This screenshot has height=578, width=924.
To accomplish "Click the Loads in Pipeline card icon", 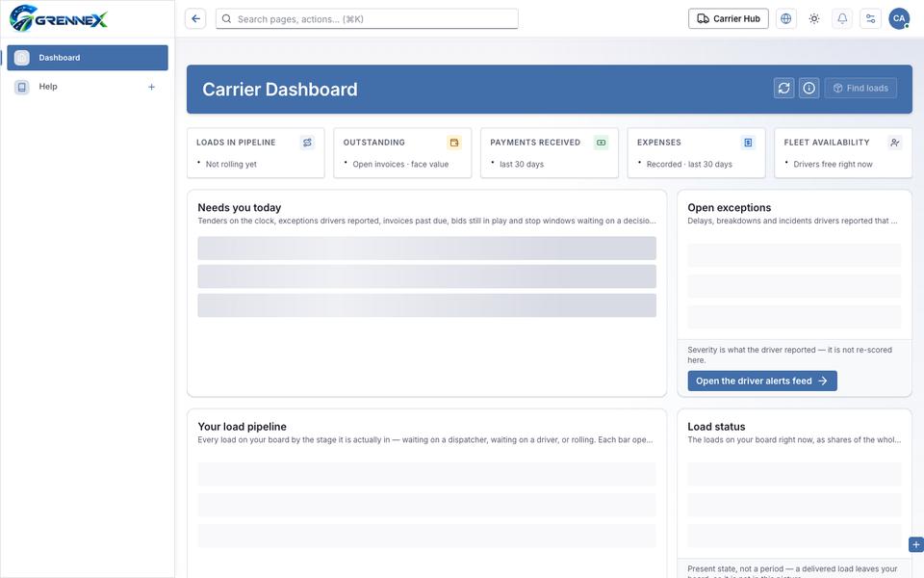I will click(x=307, y=143).
